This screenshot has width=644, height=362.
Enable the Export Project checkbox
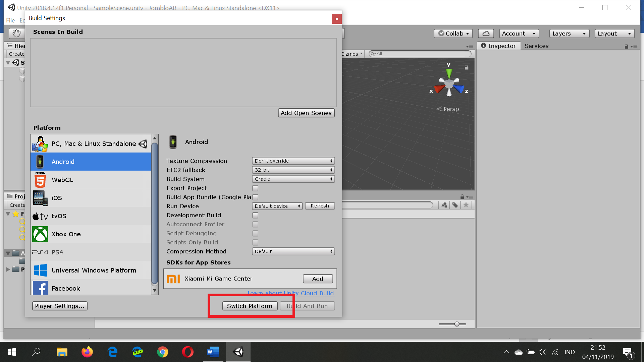[x=255, y=188]
